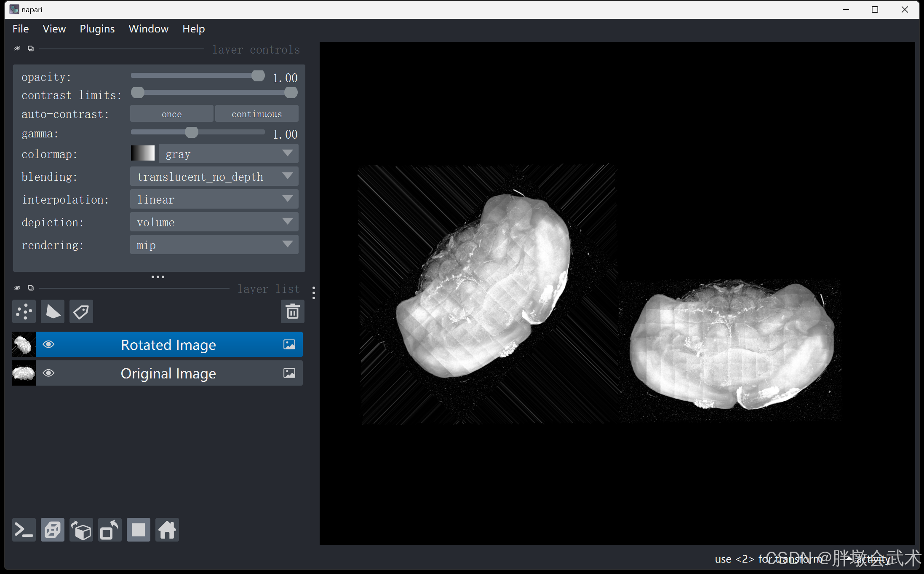
Task: Hide the Rotated Image layer
Action: 49,345
